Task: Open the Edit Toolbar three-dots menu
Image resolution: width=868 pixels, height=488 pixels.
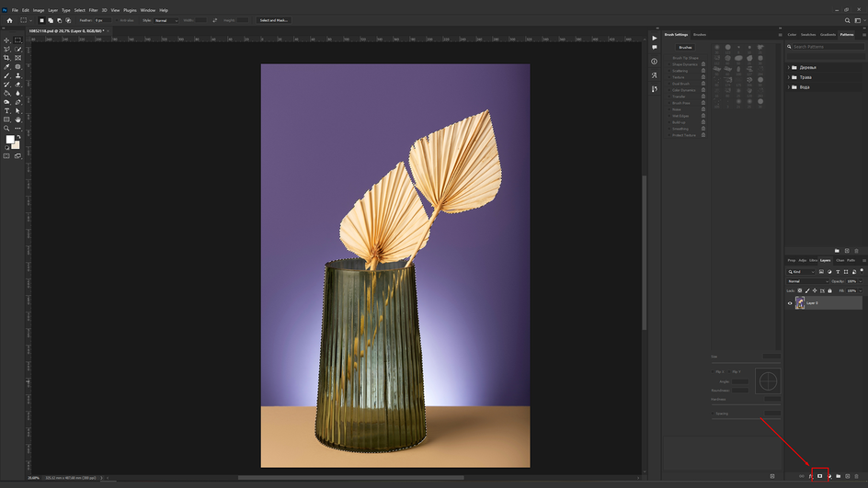Action: point(17,129)
